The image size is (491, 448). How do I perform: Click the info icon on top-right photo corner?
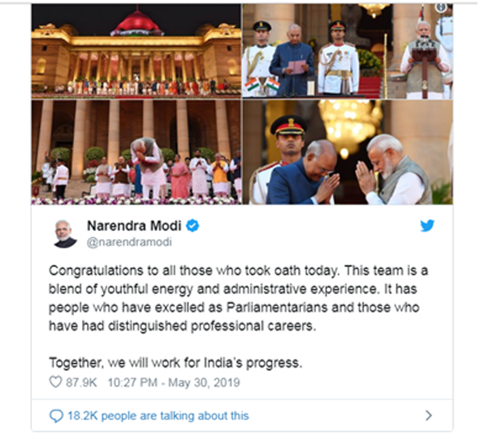tap(441, 8)
